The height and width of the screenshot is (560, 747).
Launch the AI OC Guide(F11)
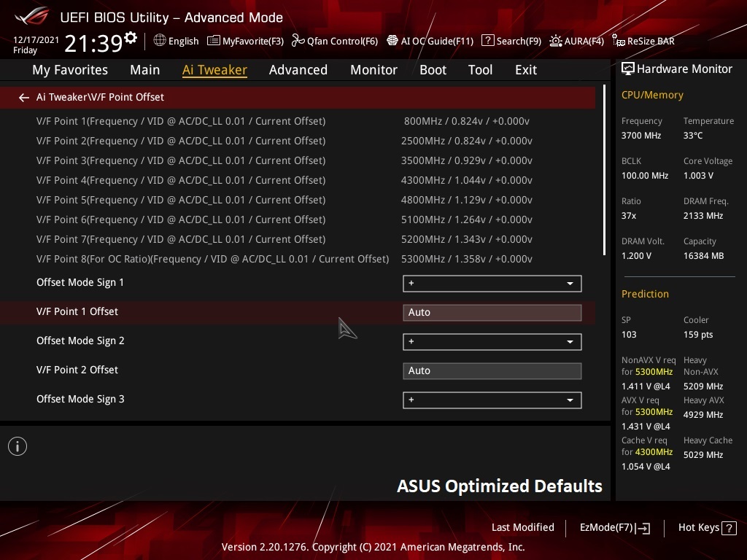pos(430,41)
